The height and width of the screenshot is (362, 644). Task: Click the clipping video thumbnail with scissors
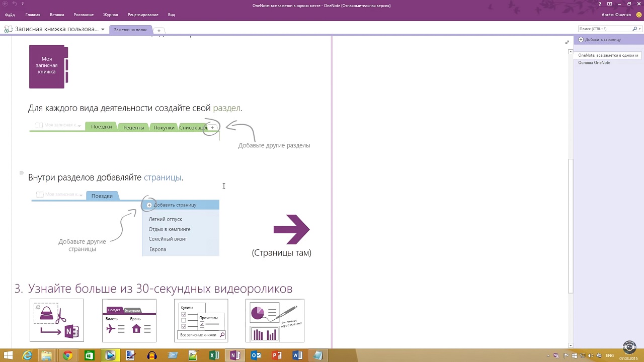tap(57, 320)
